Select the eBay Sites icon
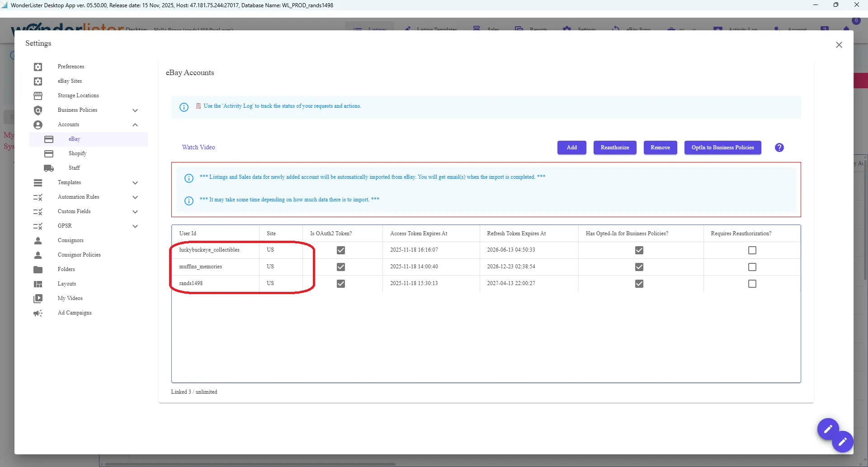The height and width of the screenshot is (467, 868). click(38, 81)
